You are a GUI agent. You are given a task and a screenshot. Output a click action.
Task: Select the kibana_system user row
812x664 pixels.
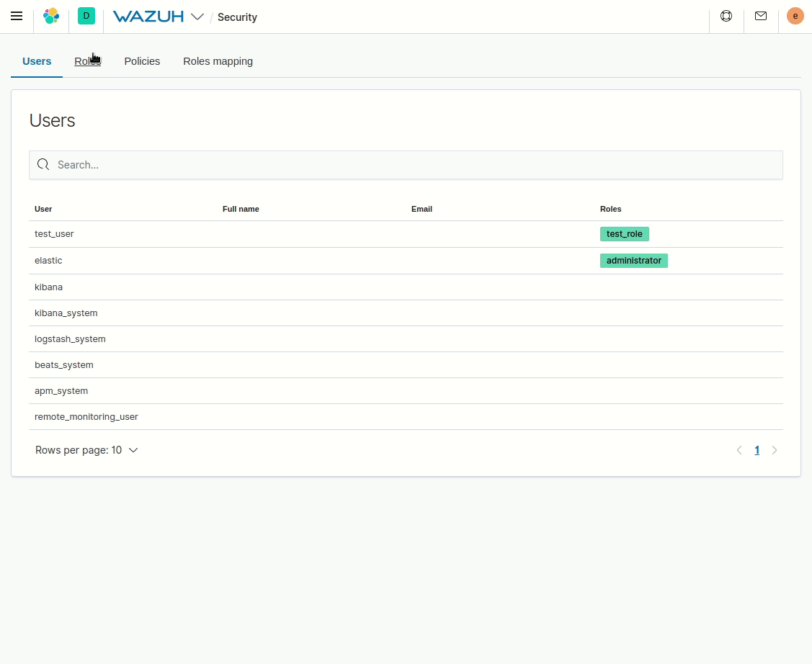(66, 313)
